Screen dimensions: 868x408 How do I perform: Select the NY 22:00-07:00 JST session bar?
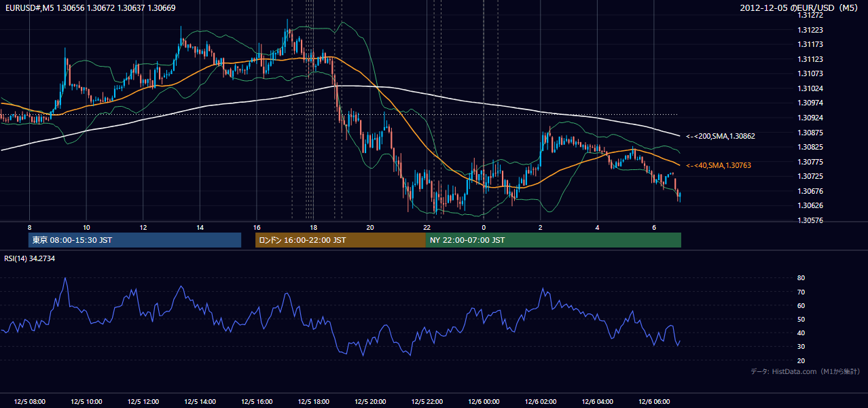pos(554,240)
